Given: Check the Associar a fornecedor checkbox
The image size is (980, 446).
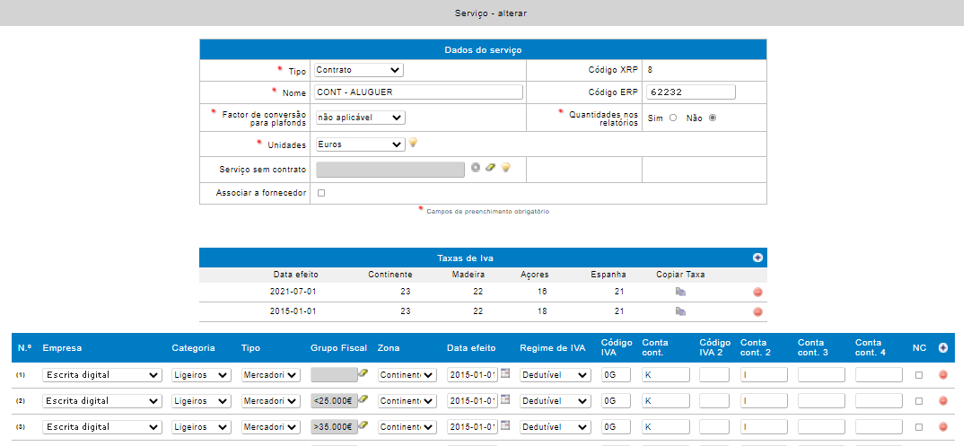Looking at the screenshot, I should tap(321, 193).
